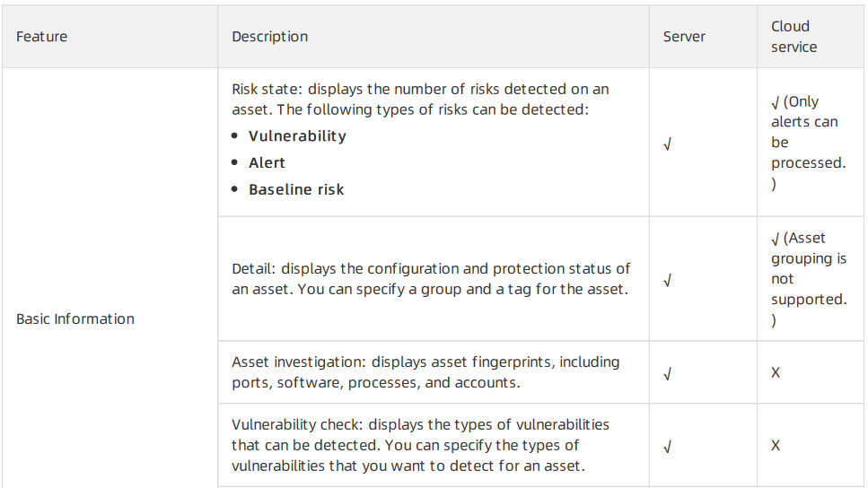Click the Vulnerability bullet item
Screen dimensions: 868x488
click(x=297, y=136)
